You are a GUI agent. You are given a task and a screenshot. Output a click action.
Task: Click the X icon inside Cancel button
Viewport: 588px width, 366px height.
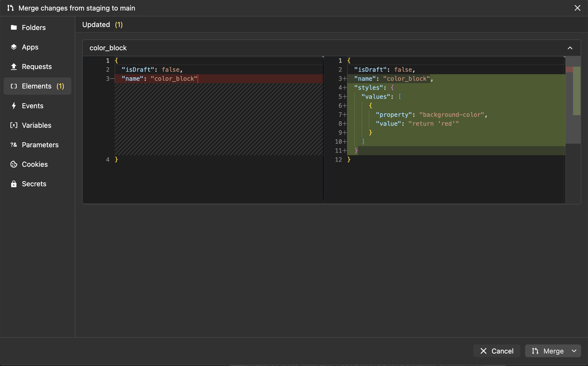tap(483, 351)
